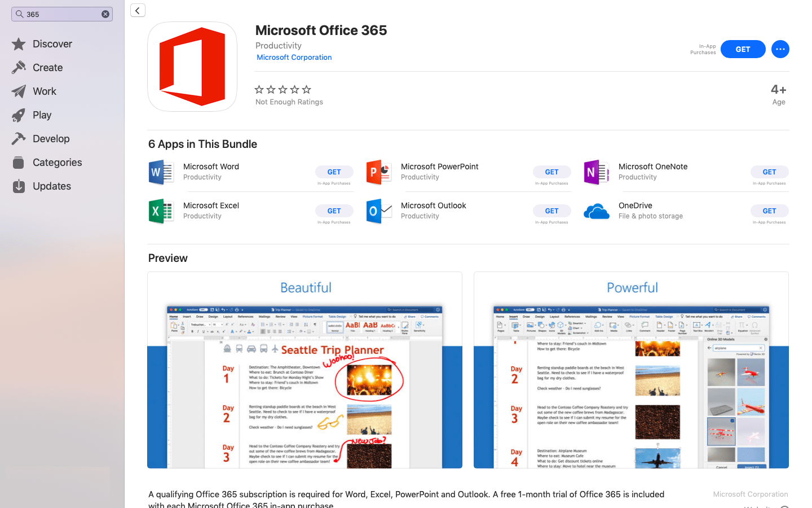
Task: Focus the search field containing 365
Action: (62, 14)
